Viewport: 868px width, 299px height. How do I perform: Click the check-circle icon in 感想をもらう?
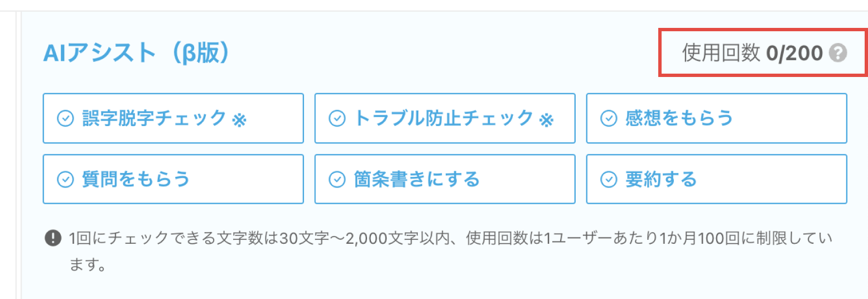click(609, 119)
